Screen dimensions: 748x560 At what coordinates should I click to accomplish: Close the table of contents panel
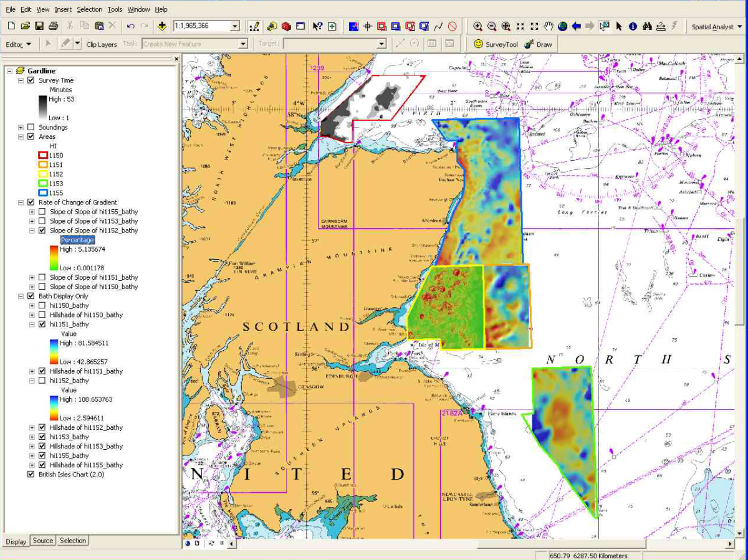pyautogui.click(x=176, y=59)
